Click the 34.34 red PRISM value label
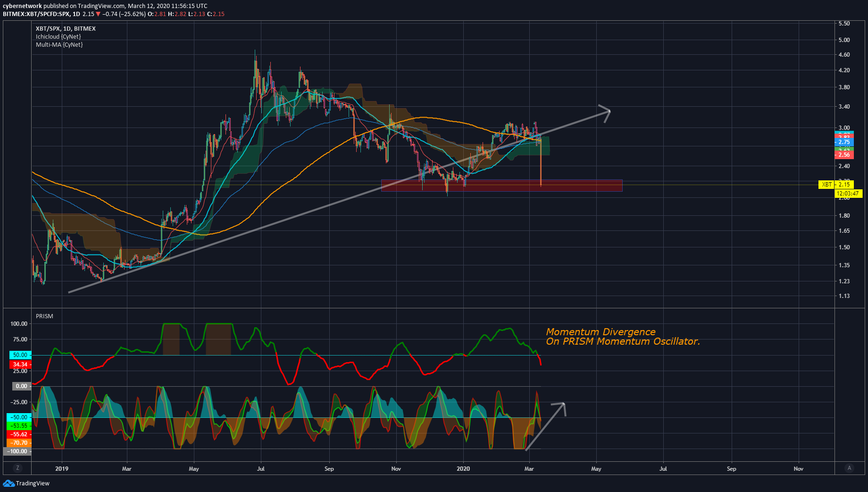The height and width of the screenshot is (492, 868). tap(20, 365)
